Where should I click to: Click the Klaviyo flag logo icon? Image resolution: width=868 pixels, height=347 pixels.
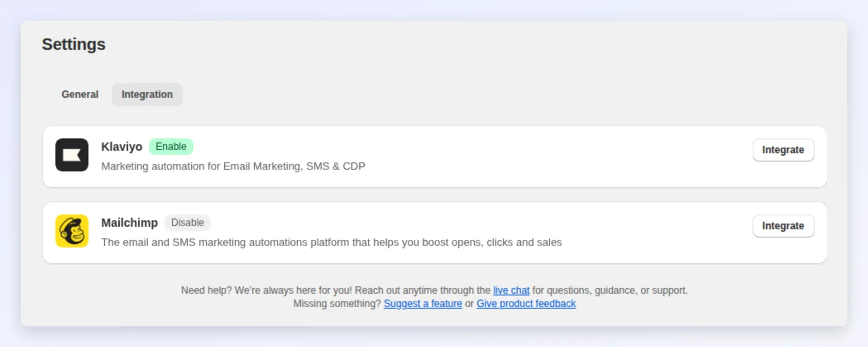(72, 155)
